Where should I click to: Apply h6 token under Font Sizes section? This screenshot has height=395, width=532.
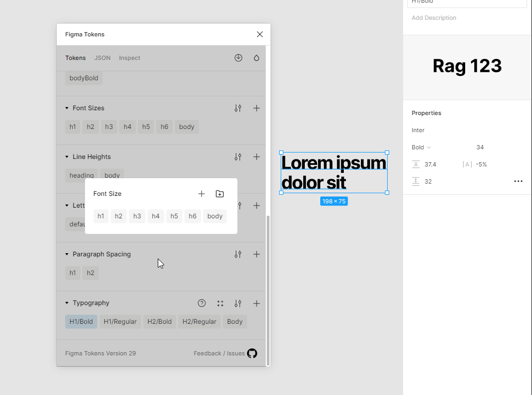click(x=164, y=127)
